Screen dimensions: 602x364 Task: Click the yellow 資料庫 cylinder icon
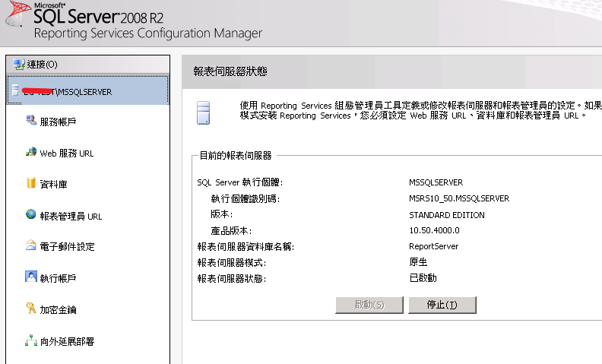[30, 183]
